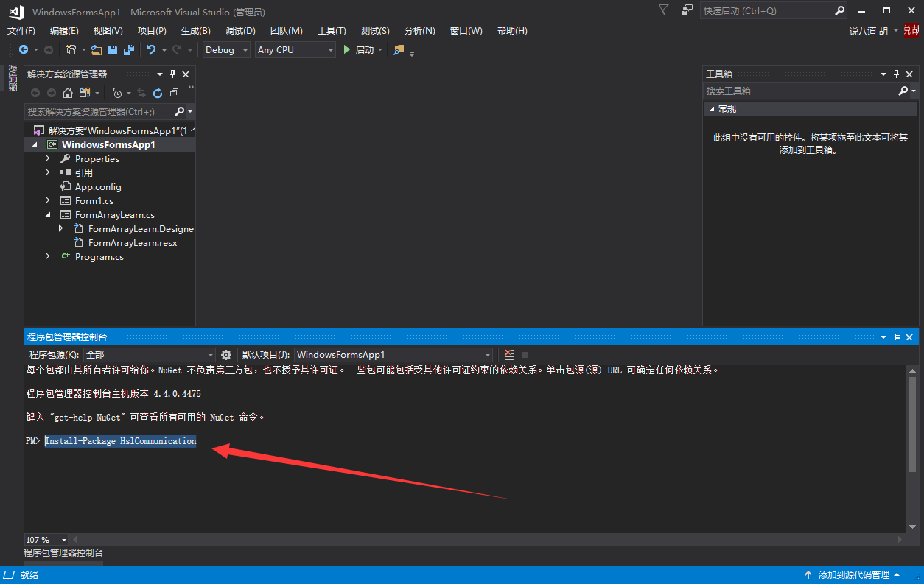Click the 快速启动 quick launch search box

[x=765, y=11]
